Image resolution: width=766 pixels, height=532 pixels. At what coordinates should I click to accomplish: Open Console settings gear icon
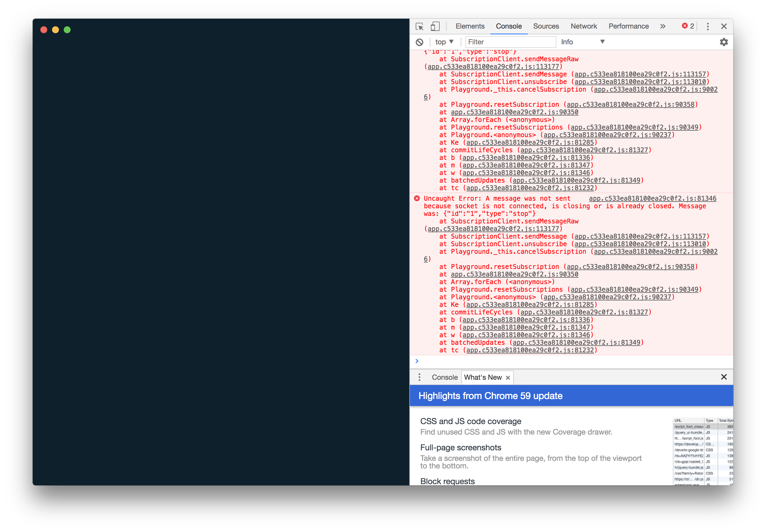[x=724, y=42]
